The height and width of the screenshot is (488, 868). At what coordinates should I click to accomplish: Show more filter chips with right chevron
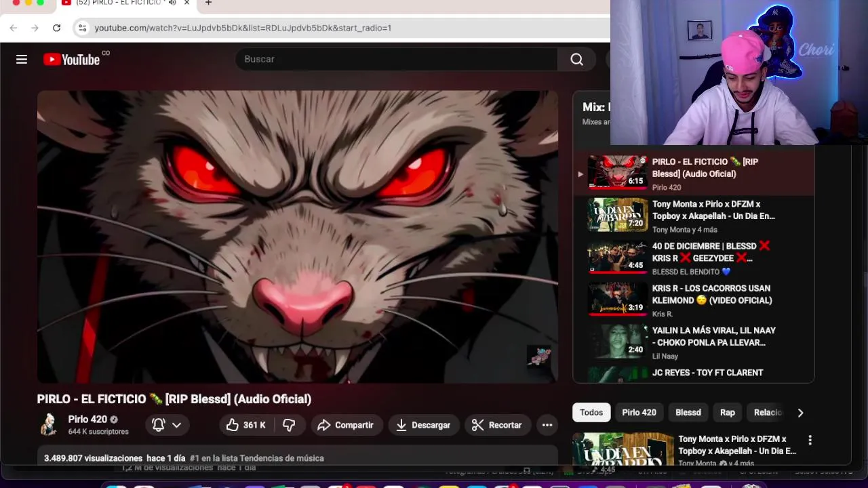800,412
